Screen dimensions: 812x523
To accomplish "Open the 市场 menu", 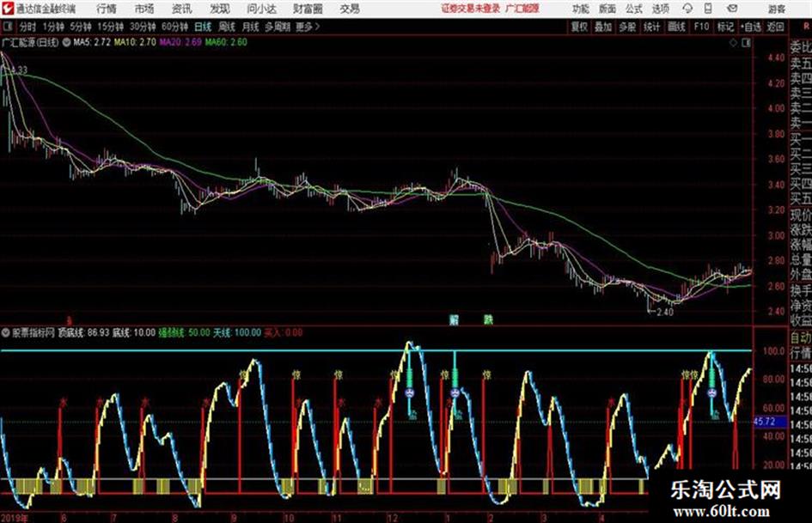I will [x=144, y=9].
